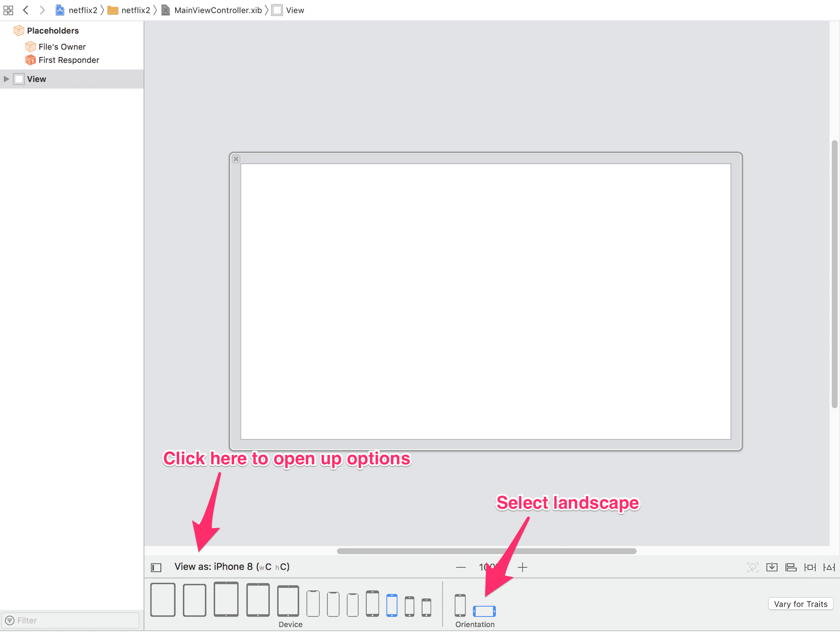This screenshot has width=840, height=637.
Task: Click the Filter input field
Action: click(72, 620)
